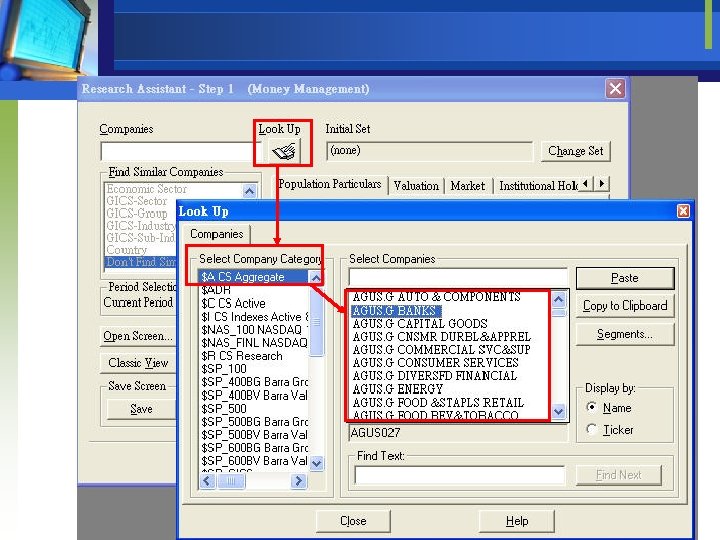The image size is (720, 540).
Task: Click scroll-right arrow of category list
Action: click(x=298, y=481)
